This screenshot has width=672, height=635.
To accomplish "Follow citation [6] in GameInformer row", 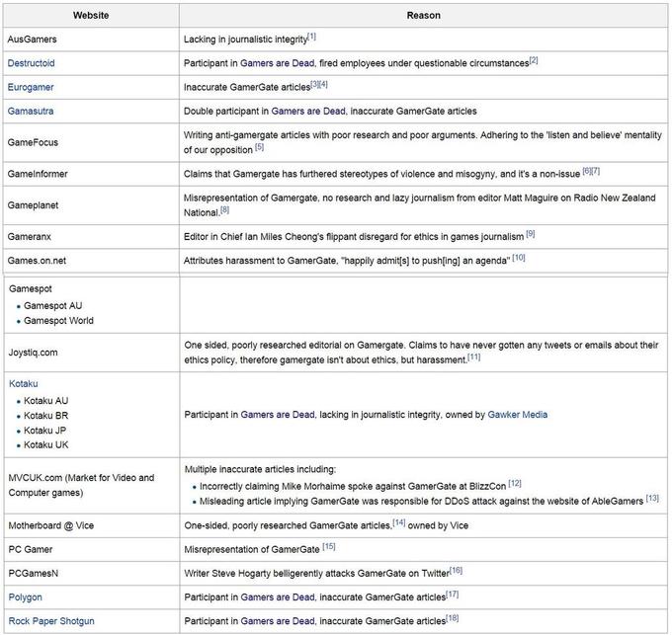I will click(x=587, y=171).
